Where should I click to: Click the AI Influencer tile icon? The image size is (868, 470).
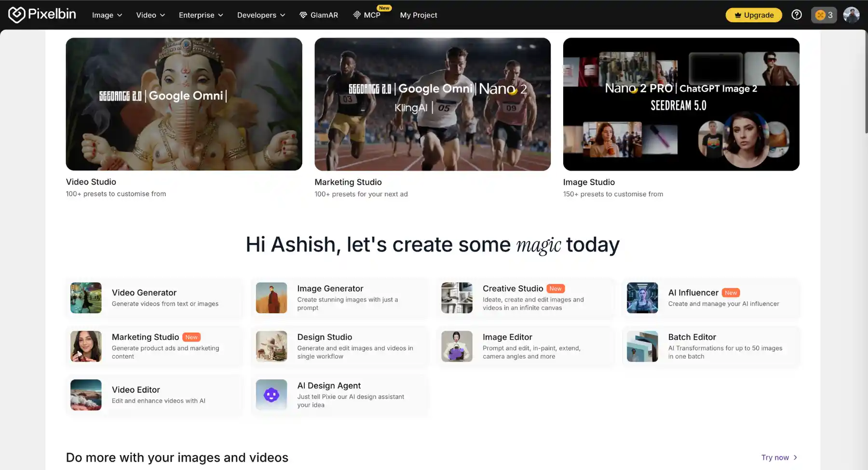(642, 298)
